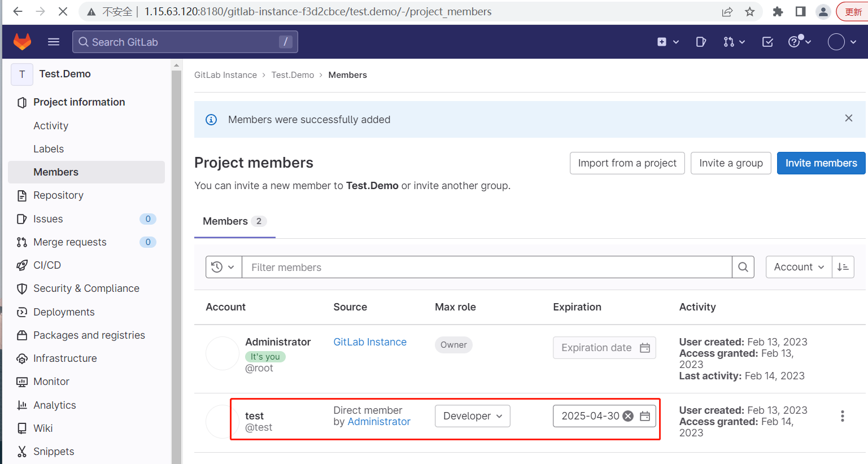Click the 更新 browser update button
This screenshot has width=868, height=464.
(x=853, y=11)
